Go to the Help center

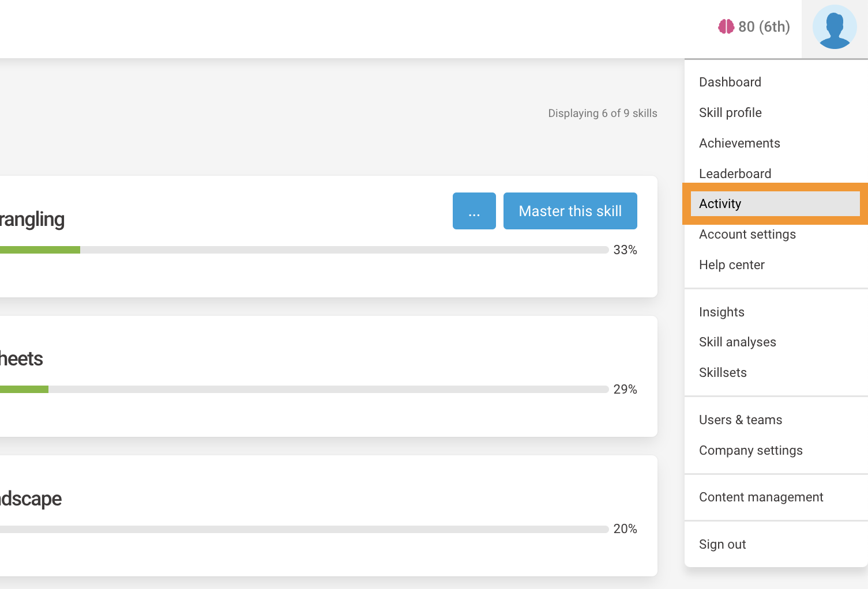coord(731,265)
